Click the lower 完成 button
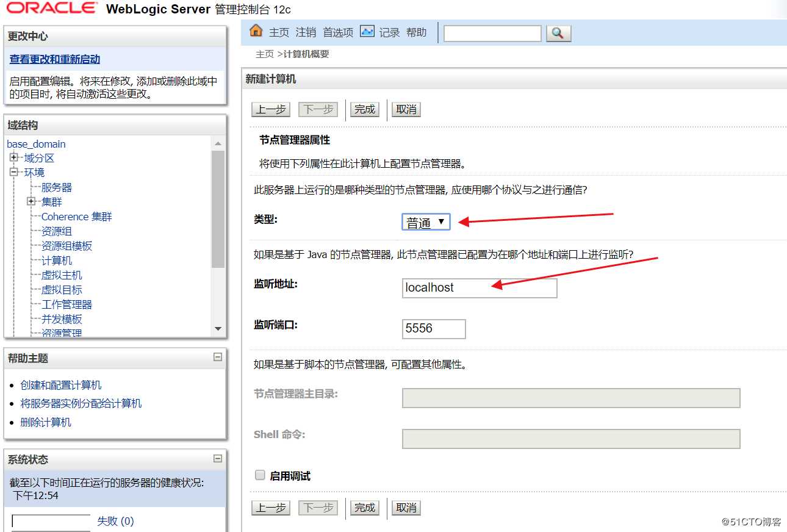The image size is (787, 532). [x=365, y=508]
